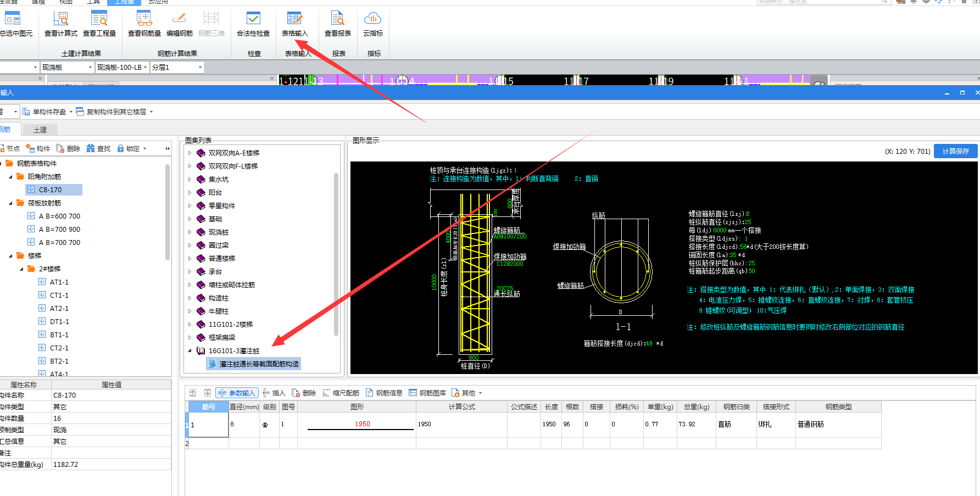The width and height of the screenshot is (980, 496).
Task: Select 框架扁梁 in the atlas list
Action: pos(222,338)
